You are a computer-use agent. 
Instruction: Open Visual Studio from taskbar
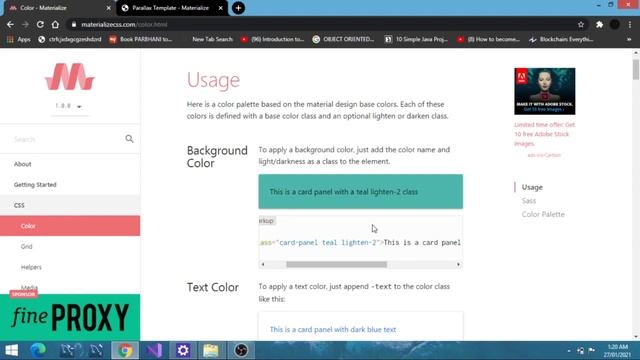(x=154, y=350)
